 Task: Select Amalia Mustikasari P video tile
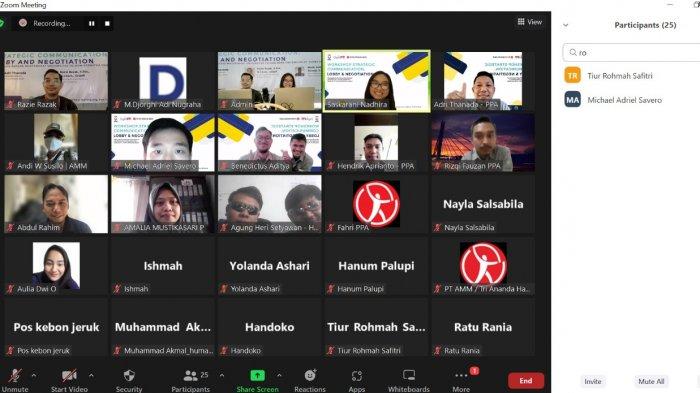[x=163, y=204]
